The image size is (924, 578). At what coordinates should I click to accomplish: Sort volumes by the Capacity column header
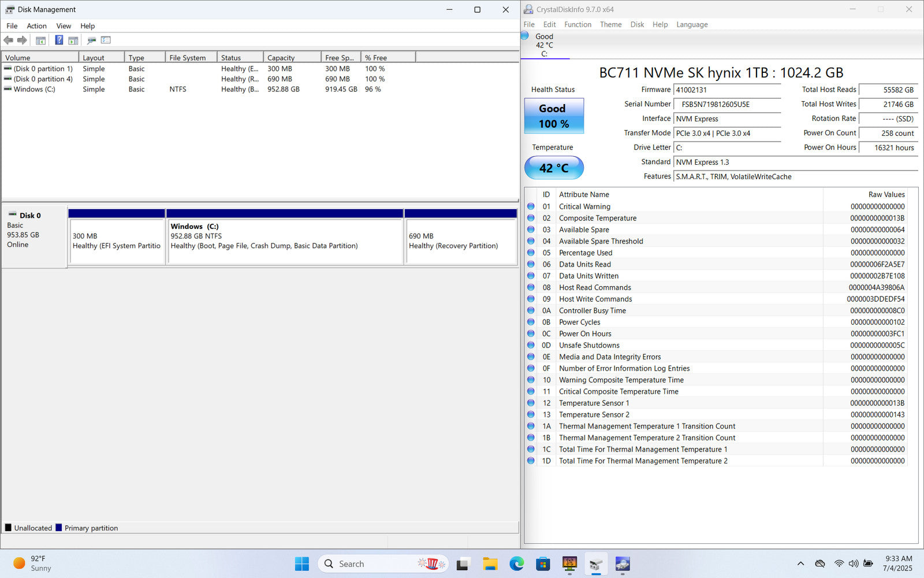tap(292, 58)
